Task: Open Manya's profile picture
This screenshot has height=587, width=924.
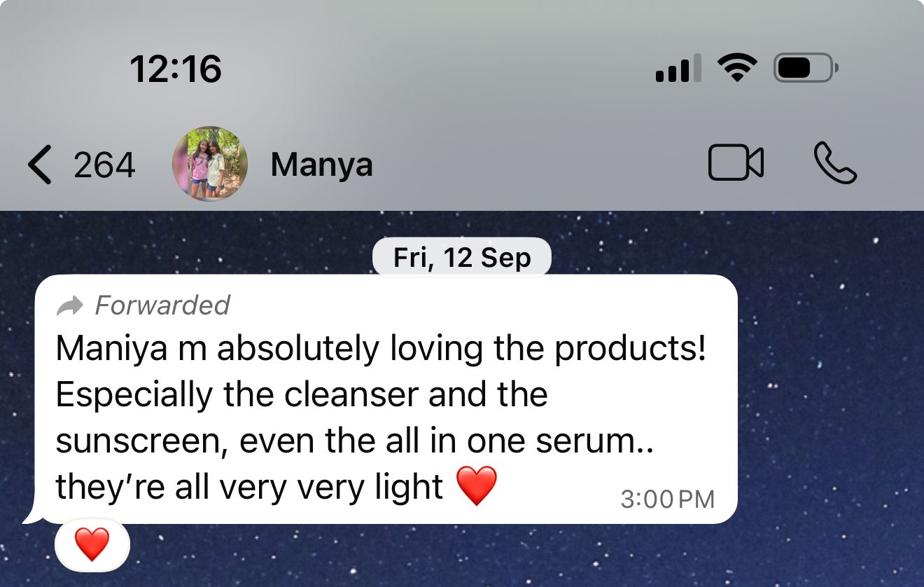Action: coord(210,164)
